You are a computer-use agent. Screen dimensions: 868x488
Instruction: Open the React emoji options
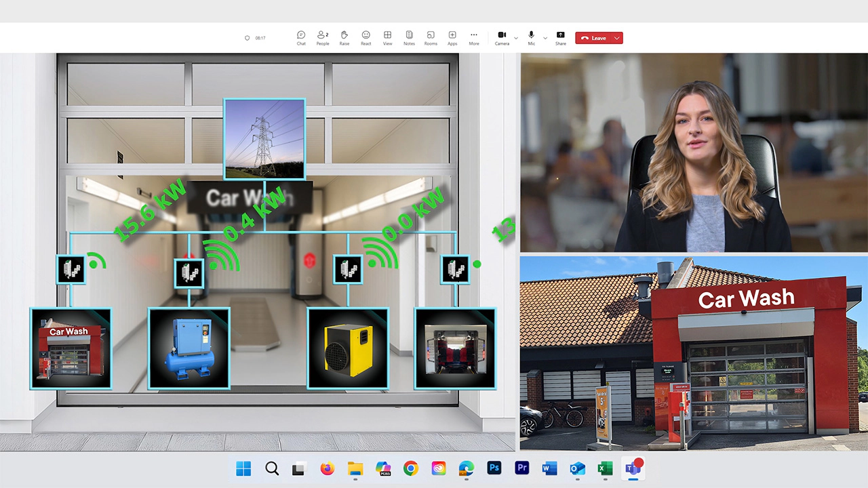366,38
